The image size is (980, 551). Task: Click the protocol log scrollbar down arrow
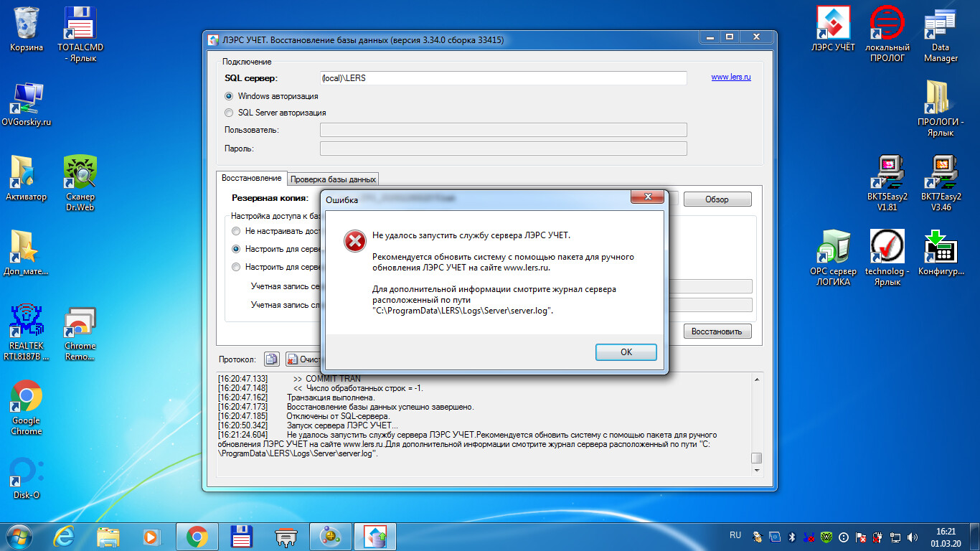click(x=756, y=470)
